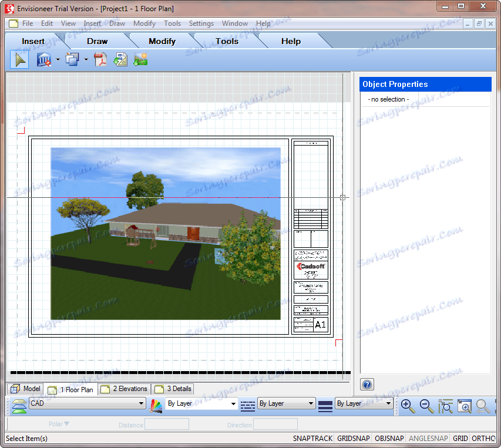The width and height of the screenshot is (501, 448).
Task: Switch to the Draw ribbon tab
Action: click(97, 41)
